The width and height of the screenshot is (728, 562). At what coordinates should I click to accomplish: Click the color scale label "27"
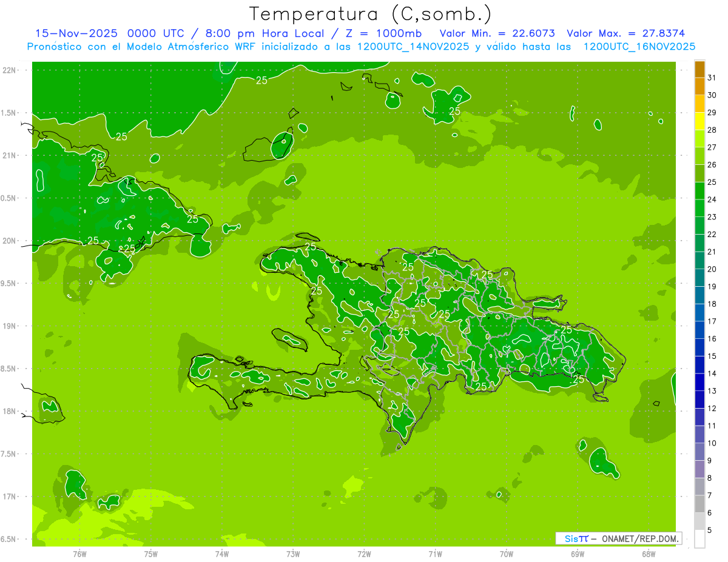coord(712,147)
